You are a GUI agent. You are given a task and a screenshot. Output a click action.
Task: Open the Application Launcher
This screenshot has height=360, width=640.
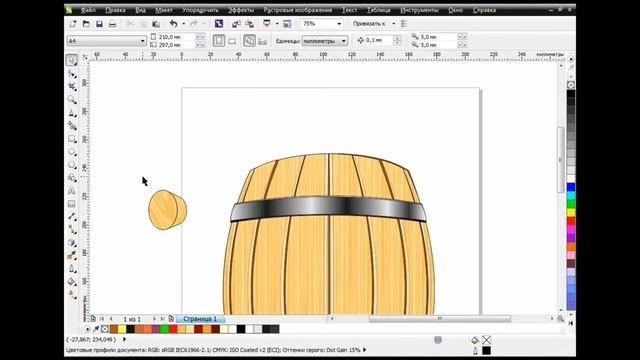267,24
